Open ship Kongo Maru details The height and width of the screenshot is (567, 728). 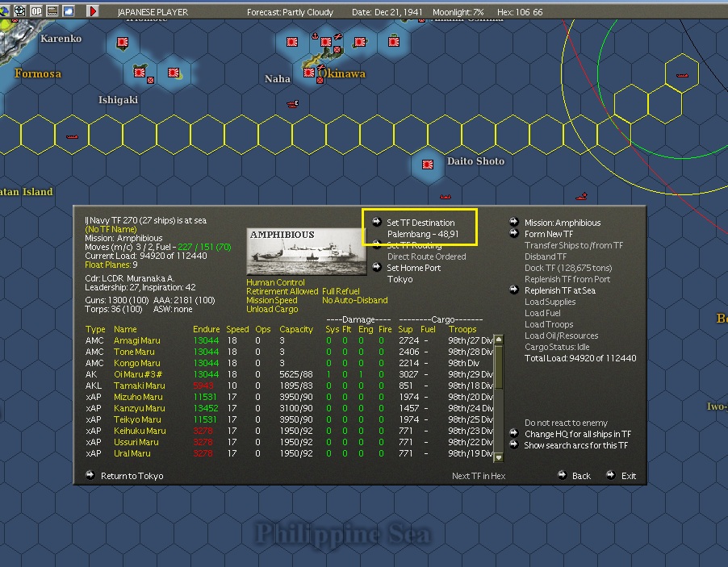point(137,363)
